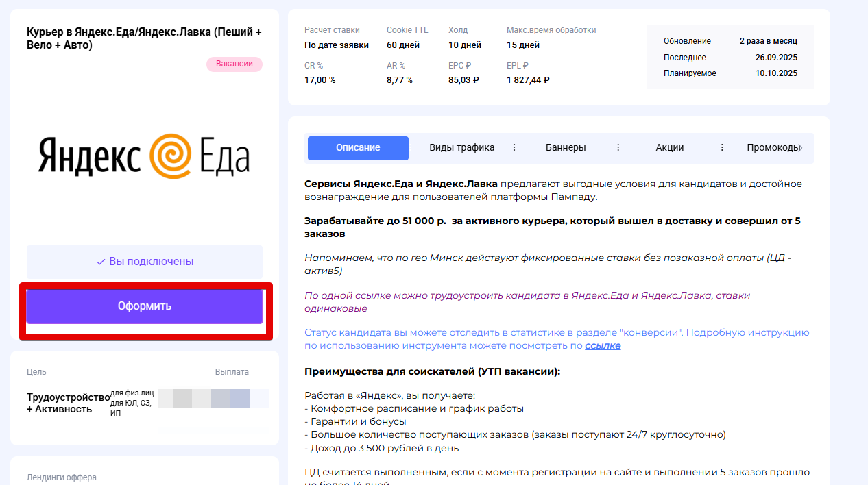Image resolution: width=868 pixels, height=485 pixels.
Task: Click the three-dot icon after Акции
Action: point(722,147)
